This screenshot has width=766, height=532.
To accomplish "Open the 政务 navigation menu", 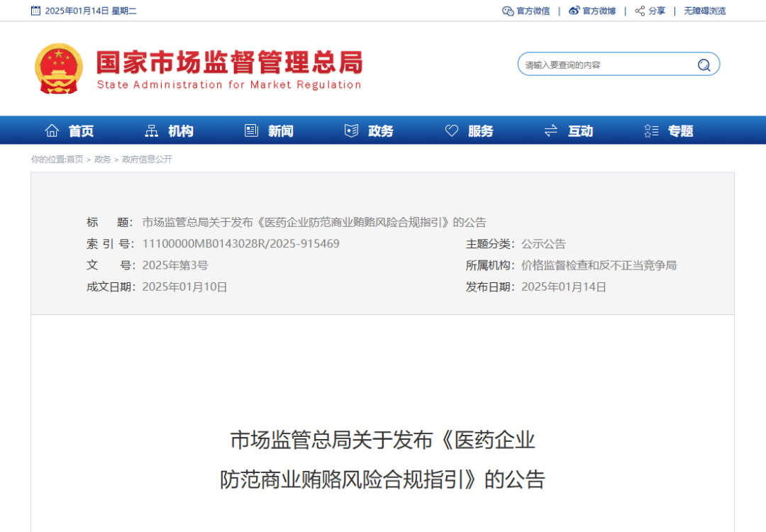I will [x=381, y=131].
